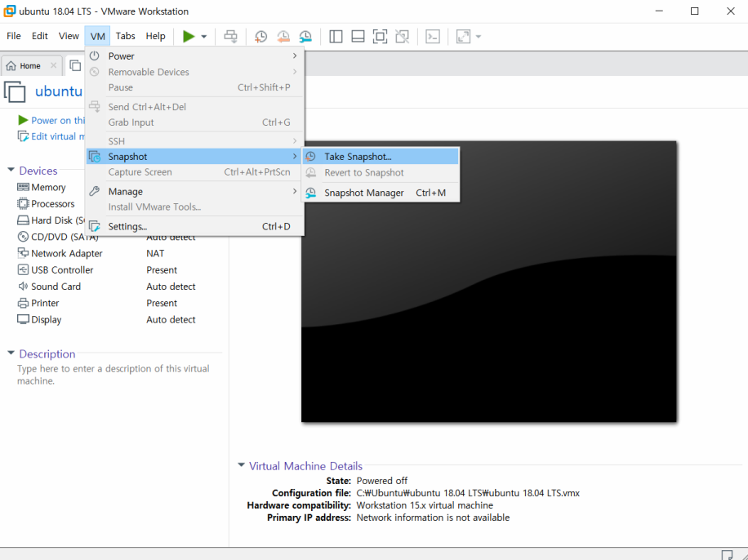Image resolution: width=748 pixels, height=560 pixels.
Task: Select the Memory device row
Action: click(x=48, y=188)
